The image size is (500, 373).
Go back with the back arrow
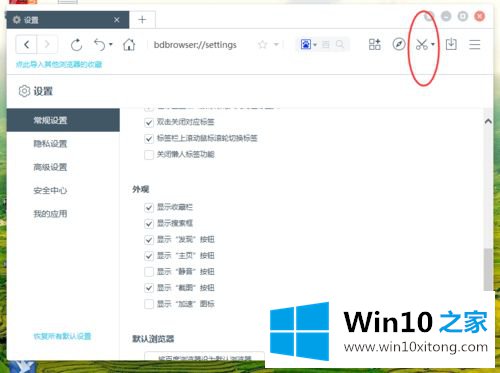pyautogui.click(x=27, y=44)
